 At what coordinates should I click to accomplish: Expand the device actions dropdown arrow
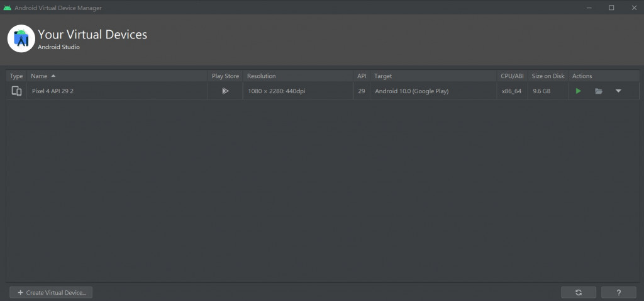(618, 91)
